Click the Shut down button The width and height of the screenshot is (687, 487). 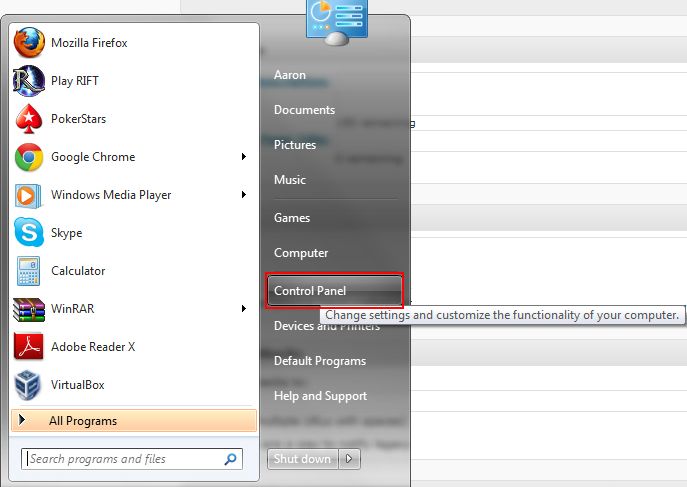pos(302,459)
